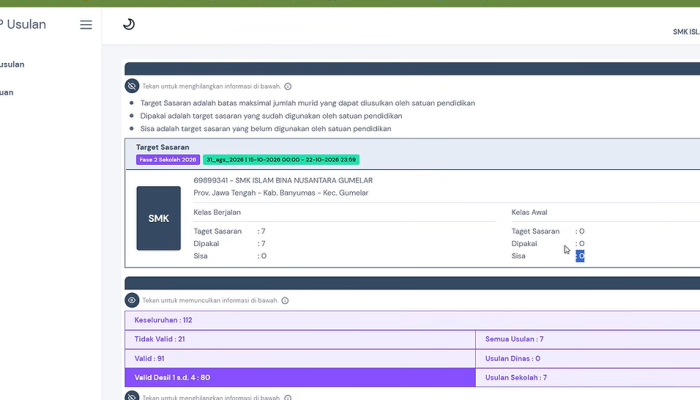Select the 'Fase 2 Sekolah 2026' badge
700x400 pixels.
click(168, 159)
